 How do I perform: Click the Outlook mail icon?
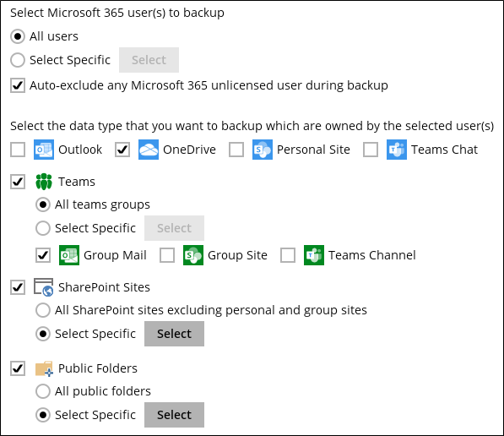click(x=44, y=150)
